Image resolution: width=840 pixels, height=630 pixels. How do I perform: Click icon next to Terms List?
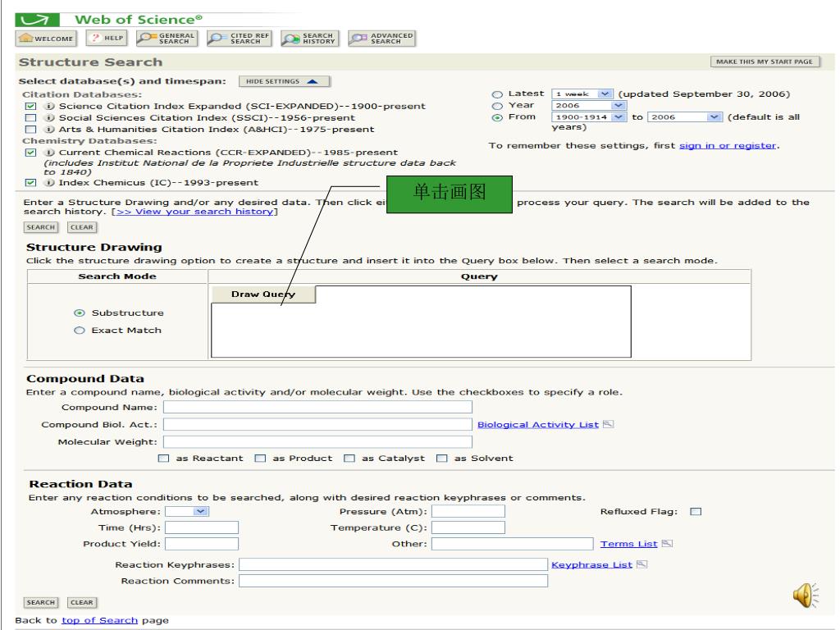tap(667, 544)
